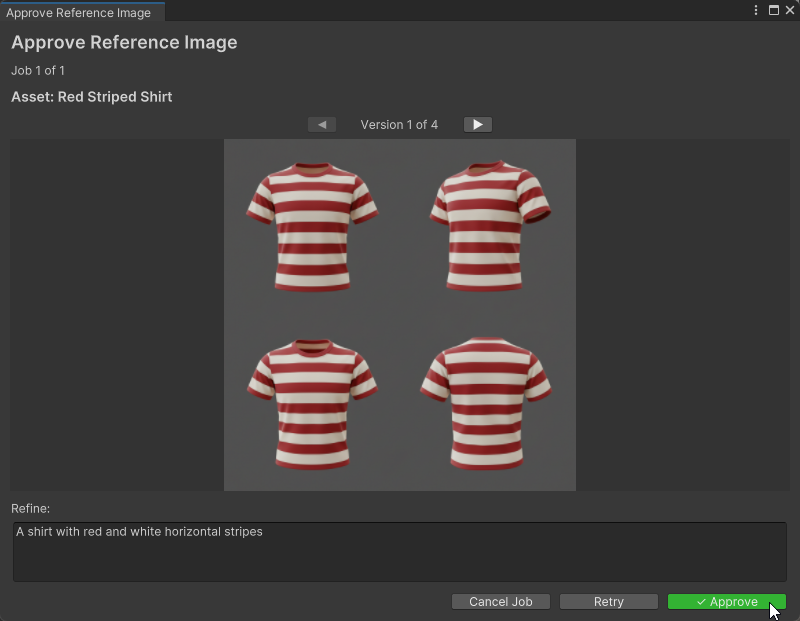Click the "Refine:" field label
800x621 pixels.
click(x=31, y=509)
